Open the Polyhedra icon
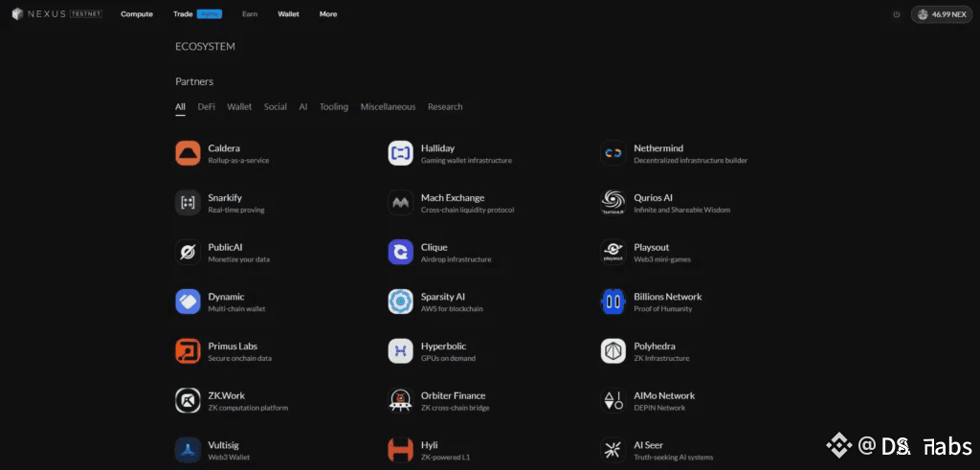The height and width of the screenshot is (470, 980). coord(613,351)
